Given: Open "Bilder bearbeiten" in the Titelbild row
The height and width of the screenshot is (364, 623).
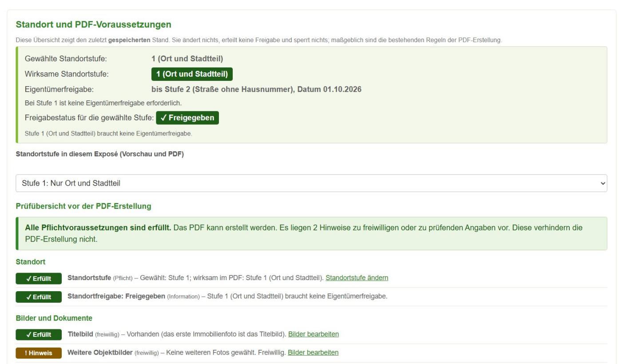Looking at the screenshot, I should click(313, 334).
